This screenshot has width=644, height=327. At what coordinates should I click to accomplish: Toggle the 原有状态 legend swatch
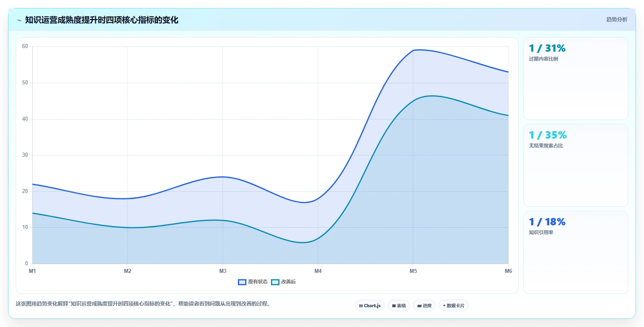242,282
